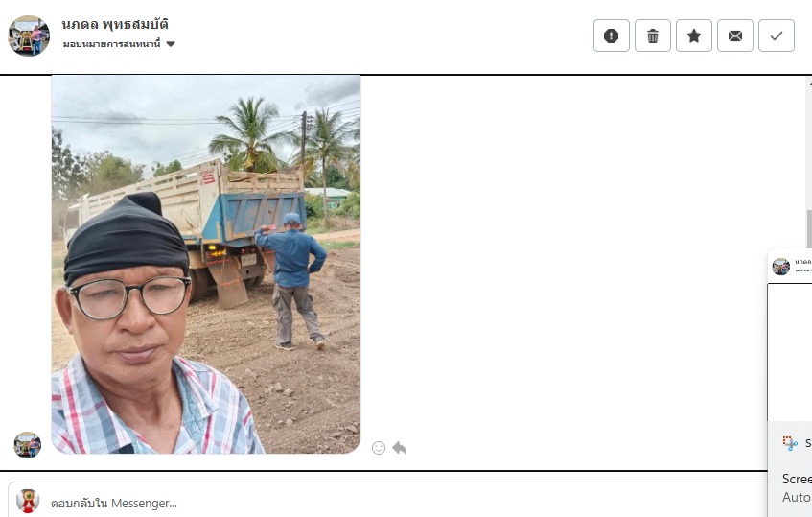
Task: Mark the conversation unread with the envelope icon
Action: (x=735, y=35)
